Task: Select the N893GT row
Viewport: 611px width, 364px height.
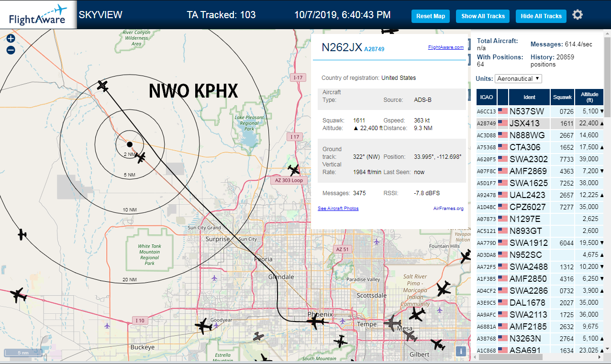Action: click(x=540, y=231)
